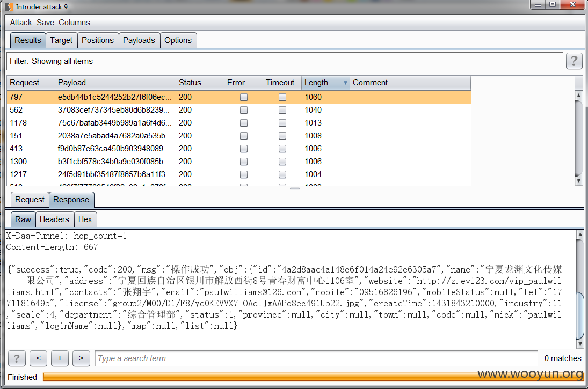This screenshot has width=588, height=389.
Task: Select payload 2038a7e5abad4a7682a0a535b...
Action: pos(114,136)
